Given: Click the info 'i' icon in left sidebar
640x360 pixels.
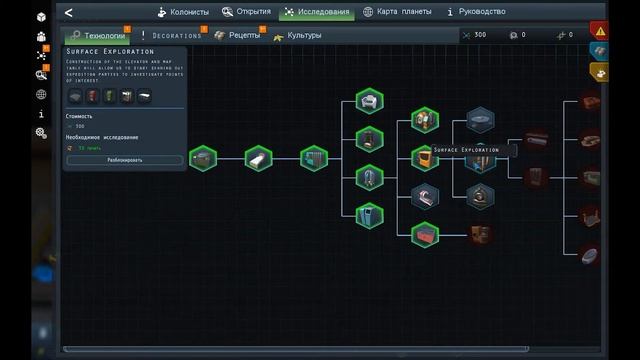Looking at the screenshot, I should click(x=41, y=114).
